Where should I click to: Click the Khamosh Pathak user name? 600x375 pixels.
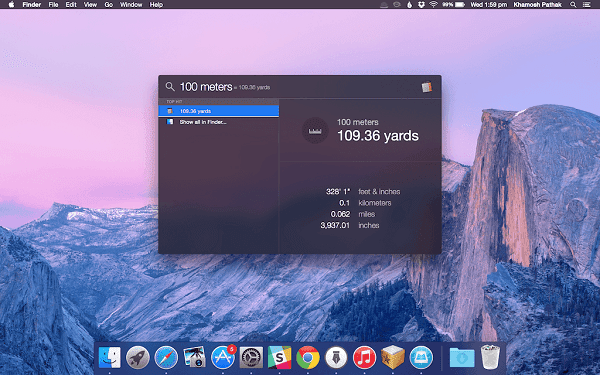538,5
